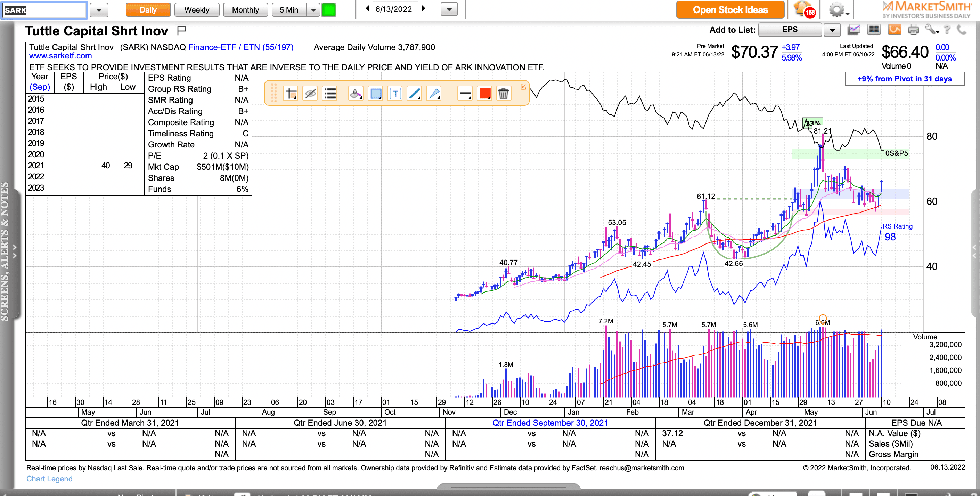Click the SARK symbol input field
Viewport: 980px width, 496px height.
click(x=44, y=10)
